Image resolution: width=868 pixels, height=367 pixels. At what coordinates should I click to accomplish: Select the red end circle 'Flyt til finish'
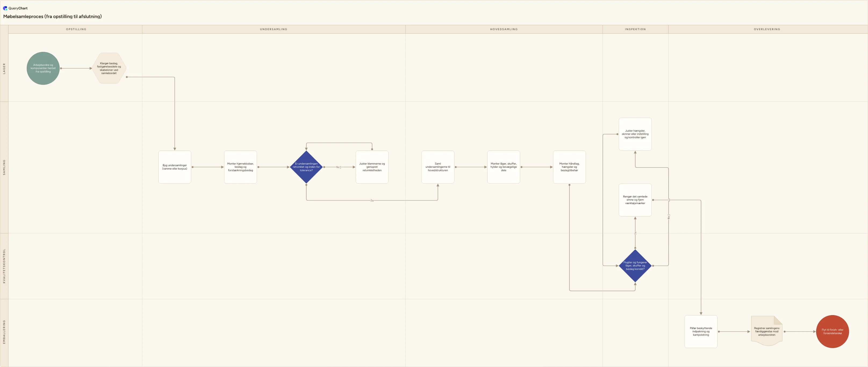pyautogui.click(x=832, y=331)
